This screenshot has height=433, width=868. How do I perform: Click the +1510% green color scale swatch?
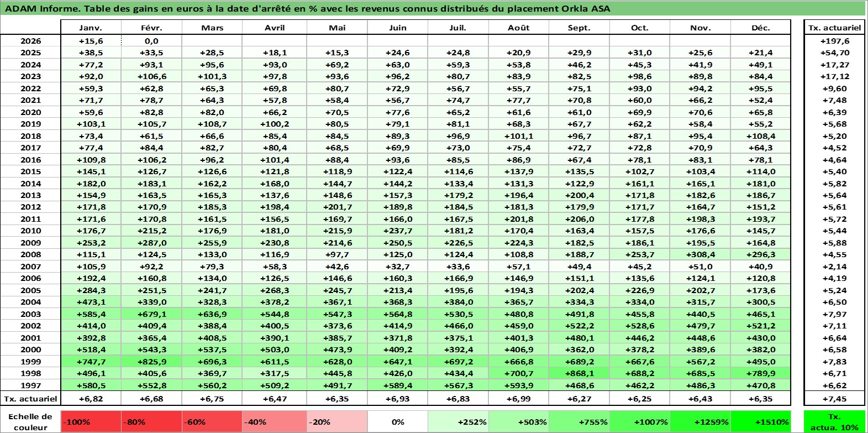click(x=760, y=421)
